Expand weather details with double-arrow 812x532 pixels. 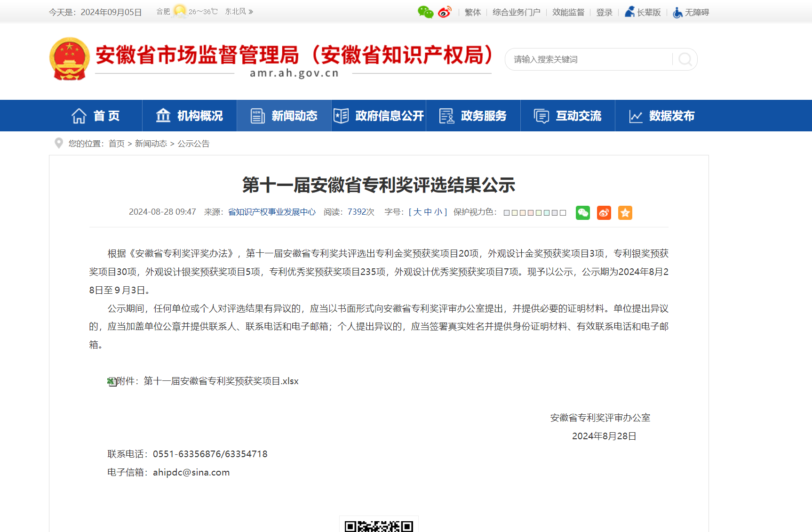(251, 12)
